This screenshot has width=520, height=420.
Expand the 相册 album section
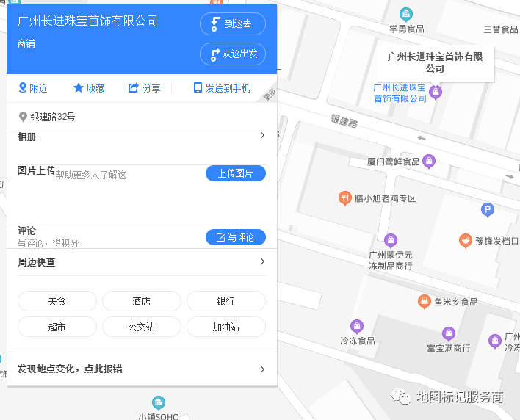pos(262,136)
